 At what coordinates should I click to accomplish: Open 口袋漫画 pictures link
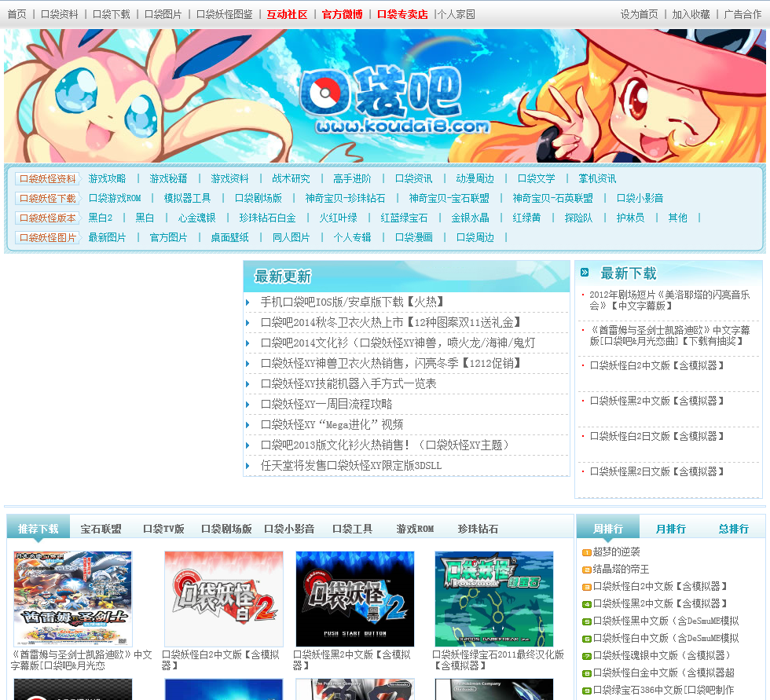[x=413, y=237]
